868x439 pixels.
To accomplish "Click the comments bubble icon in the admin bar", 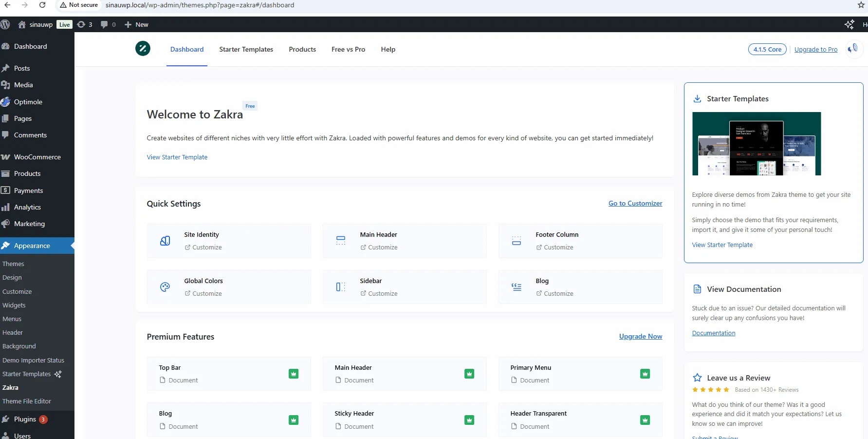I will [x=104, y=24].
